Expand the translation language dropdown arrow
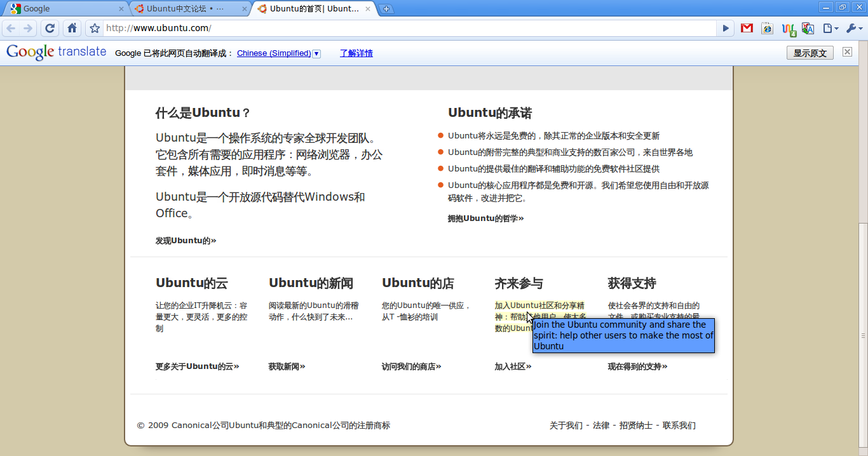The height and width of the screenshot is (456, 868). (316, 53)
